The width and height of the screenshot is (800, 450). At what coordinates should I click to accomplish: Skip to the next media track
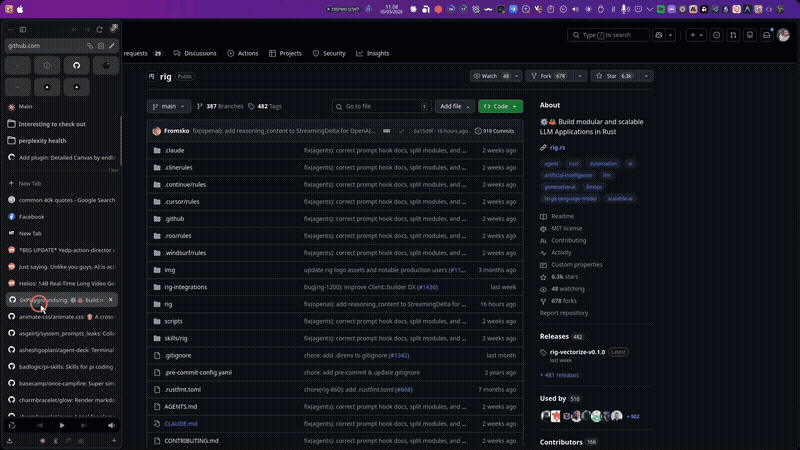click(x=84, y=425)
